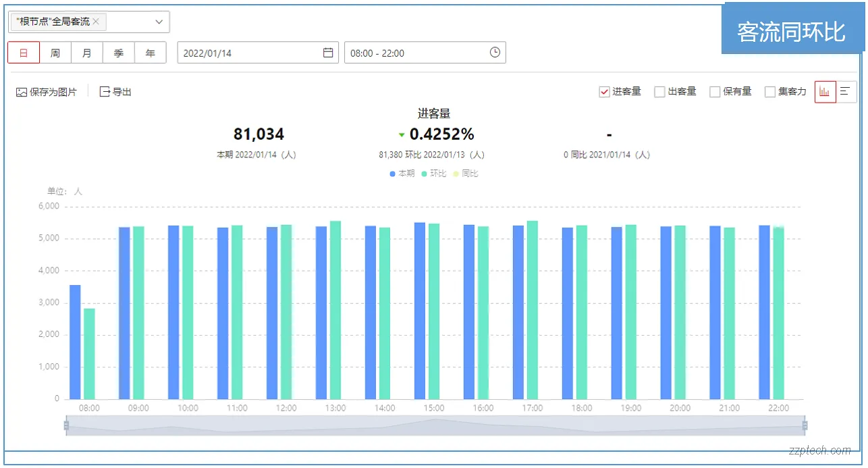Open the node selection dropdown
The image size is (868, 468).
click(159, 21)
